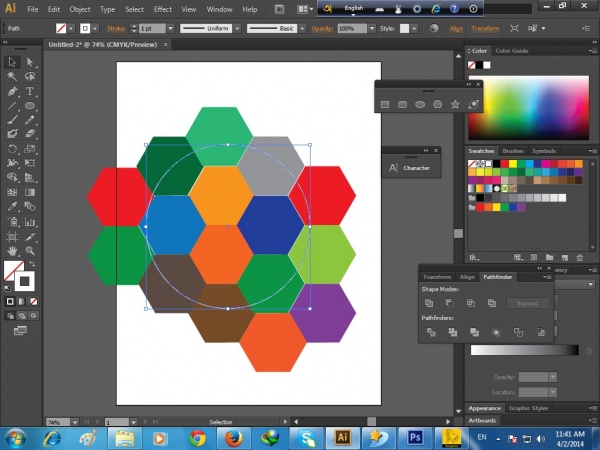Select the Magic Wand tool
600x450 pixels.
tap(13, 77)
